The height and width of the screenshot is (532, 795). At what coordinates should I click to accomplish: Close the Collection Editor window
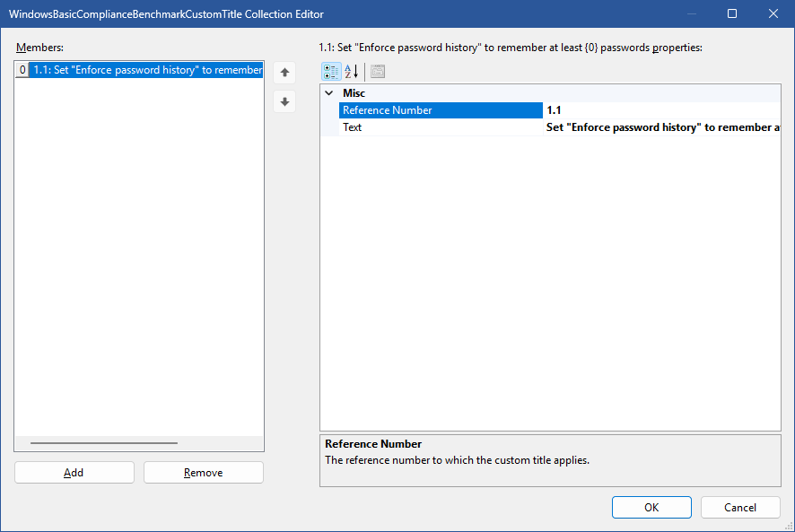click(773, 13)
